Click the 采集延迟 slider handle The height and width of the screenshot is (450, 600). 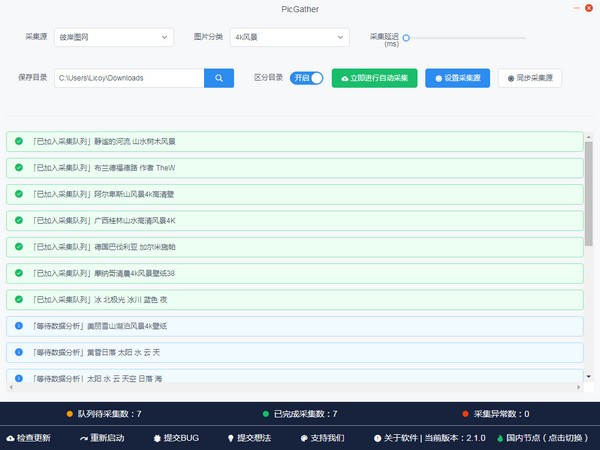click(x=406, y=38)
